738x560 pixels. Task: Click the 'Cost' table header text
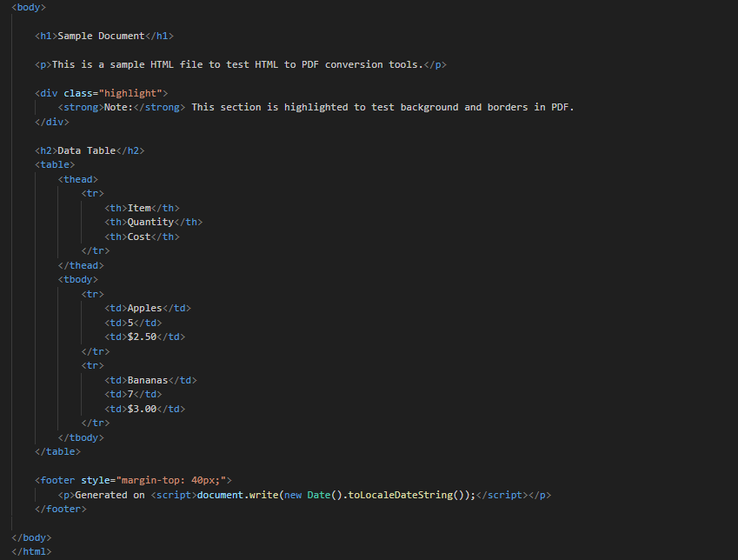coord(139,237)
